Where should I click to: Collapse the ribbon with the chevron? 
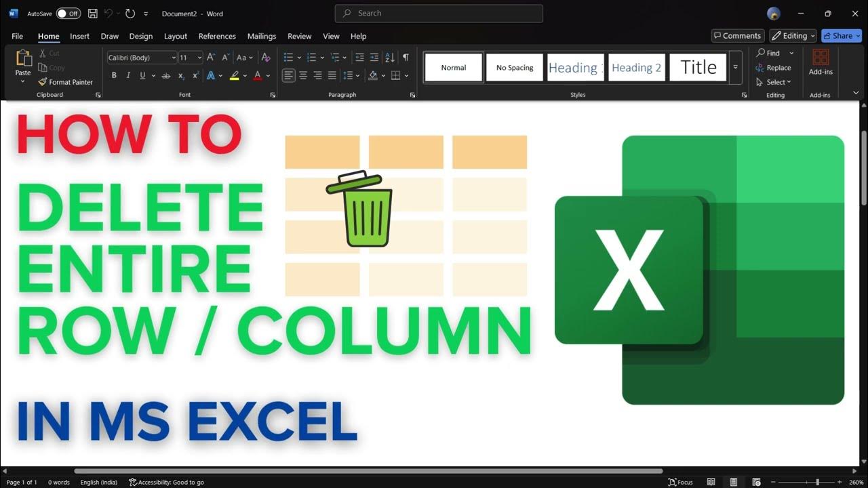pos(855,92)
